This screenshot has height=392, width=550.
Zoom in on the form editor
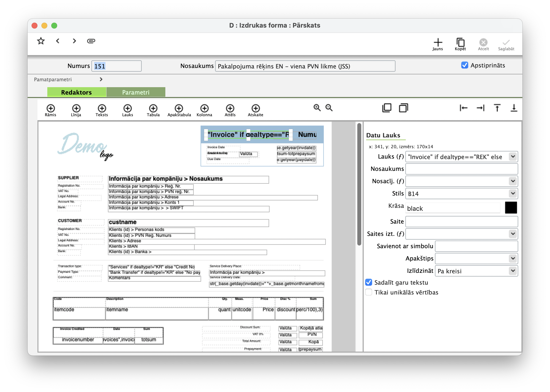click(x=317, y=108)
